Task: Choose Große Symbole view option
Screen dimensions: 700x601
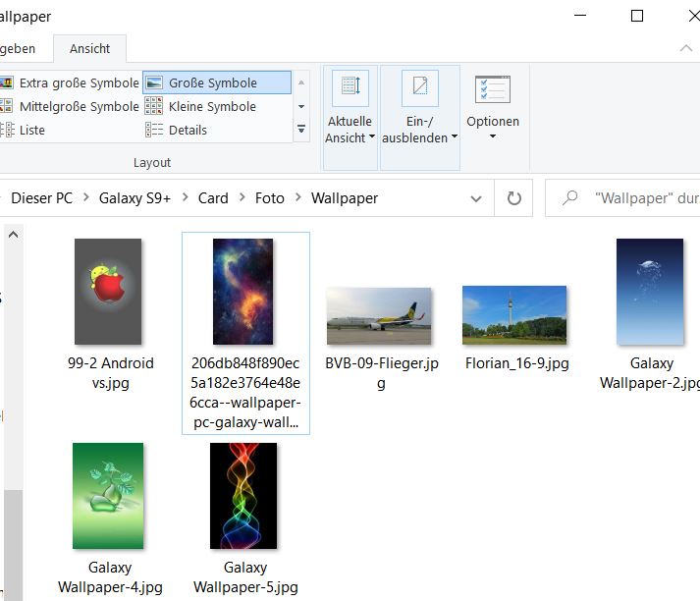Action: pos(217,82)
